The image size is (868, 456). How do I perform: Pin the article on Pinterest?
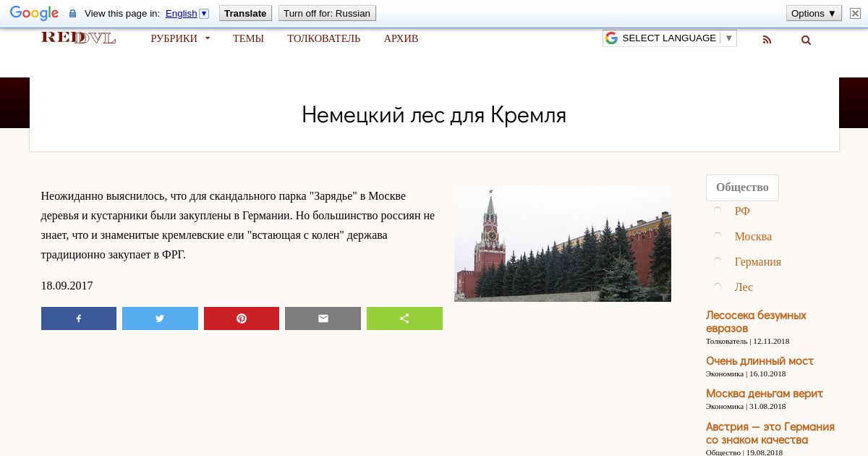242,318
